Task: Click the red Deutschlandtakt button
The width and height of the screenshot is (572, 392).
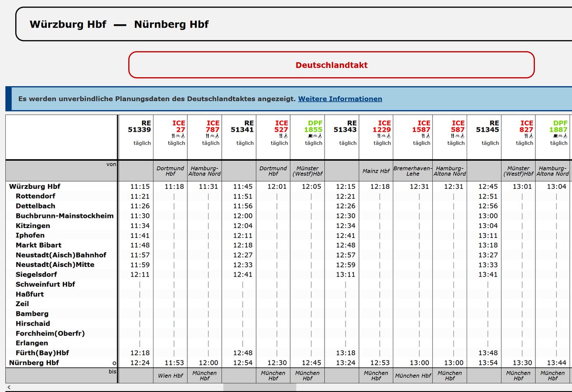Action: click(331, 65)
